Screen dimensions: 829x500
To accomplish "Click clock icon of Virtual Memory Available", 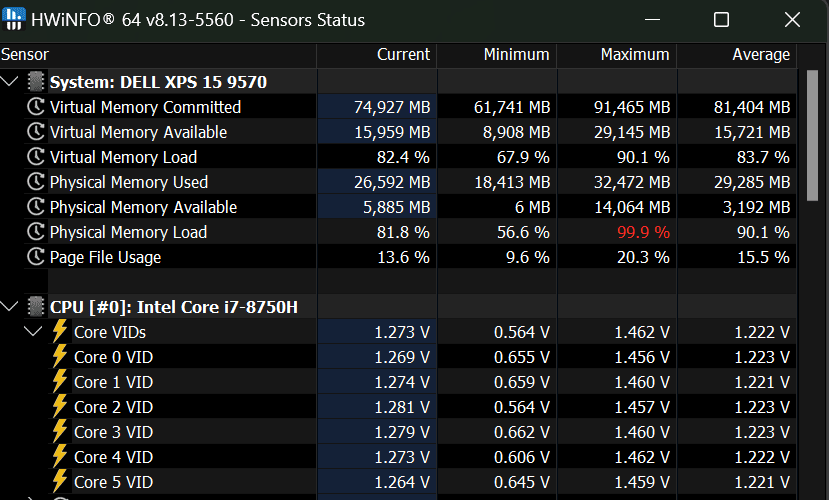I will click(x=36, y=132).
